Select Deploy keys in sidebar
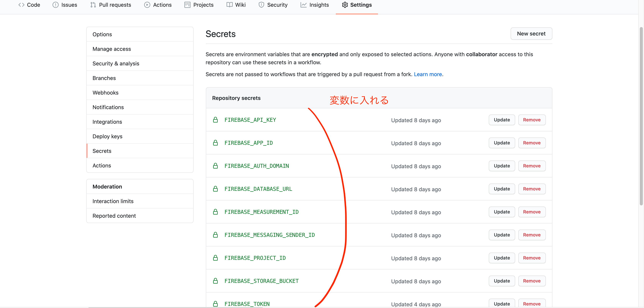This screenshot has height=308, width=644. [107, 136]
